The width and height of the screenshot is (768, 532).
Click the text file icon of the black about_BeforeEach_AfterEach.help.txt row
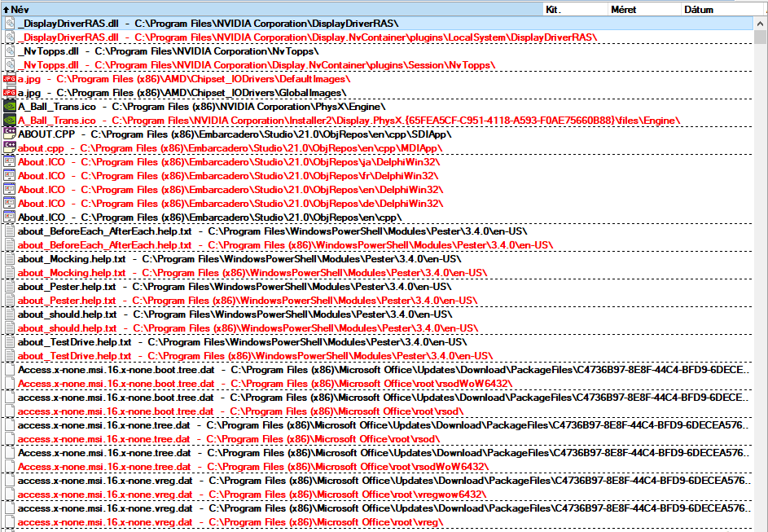coord(9,231)
